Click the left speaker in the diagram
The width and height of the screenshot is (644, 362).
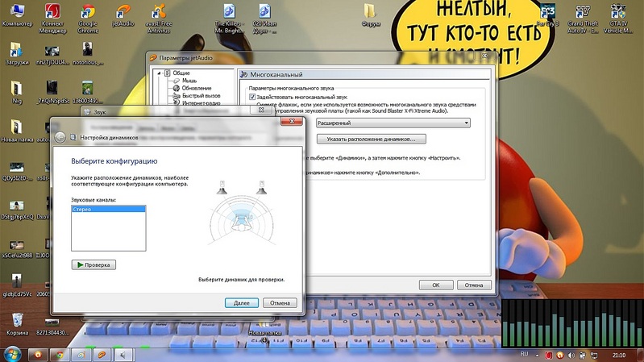coord(222,189)
